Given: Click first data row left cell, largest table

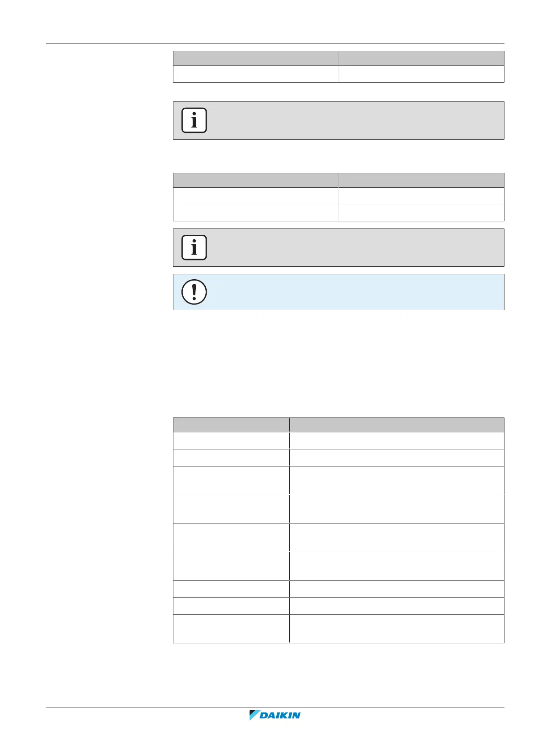Looking at the screenshot, I should (231, 440).
